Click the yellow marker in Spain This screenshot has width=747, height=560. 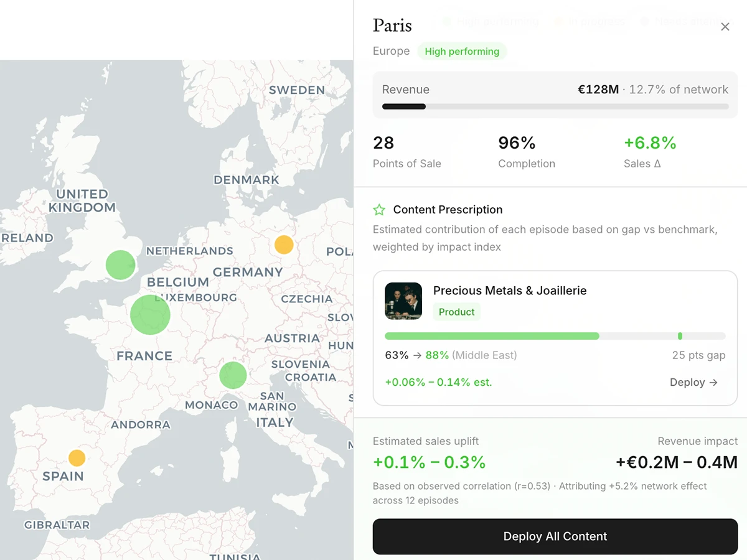tap(77, 458)
